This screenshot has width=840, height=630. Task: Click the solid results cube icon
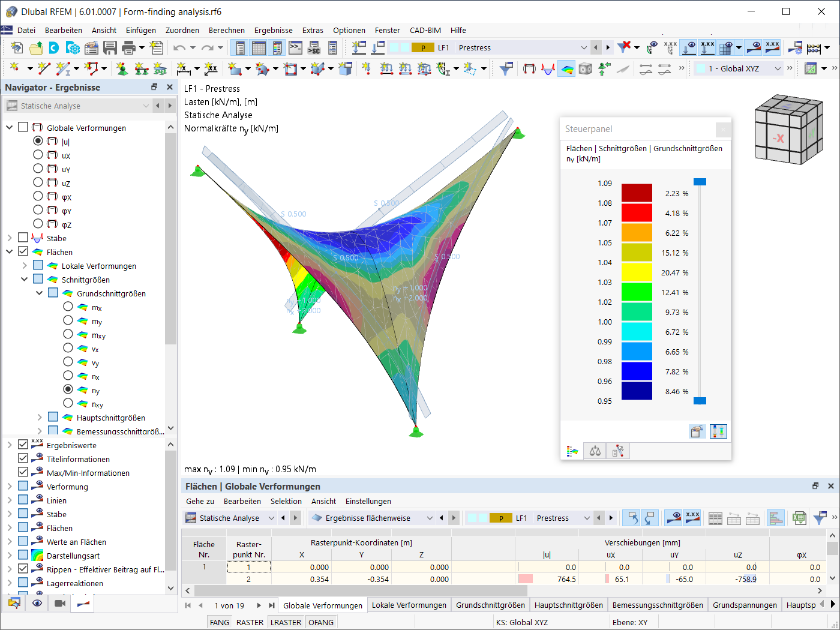point(586,69)
